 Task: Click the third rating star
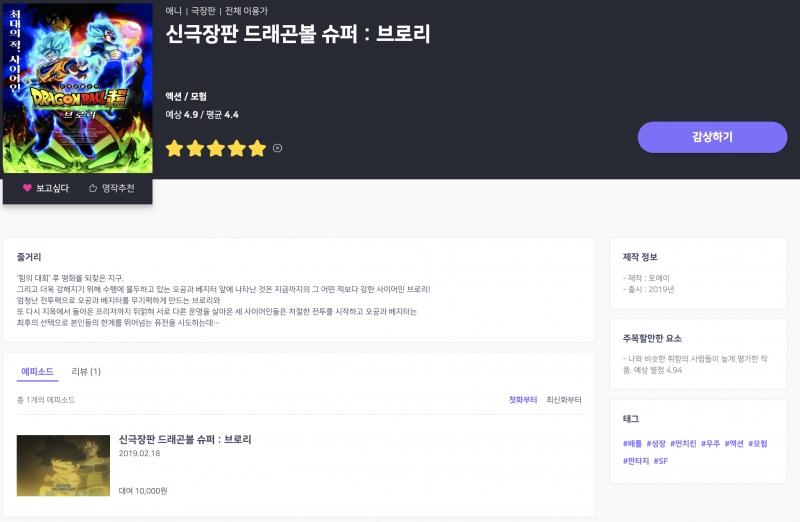(x=216, y=149)
